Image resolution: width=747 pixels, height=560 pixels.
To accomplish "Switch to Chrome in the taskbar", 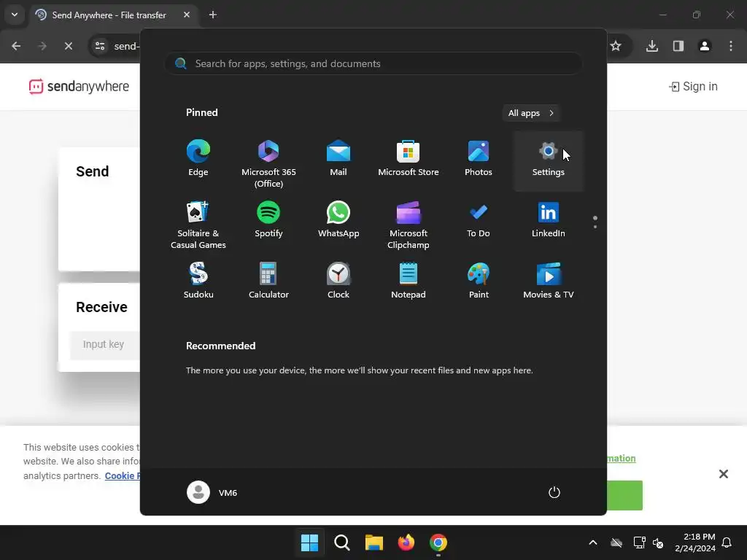I will 438,542.
